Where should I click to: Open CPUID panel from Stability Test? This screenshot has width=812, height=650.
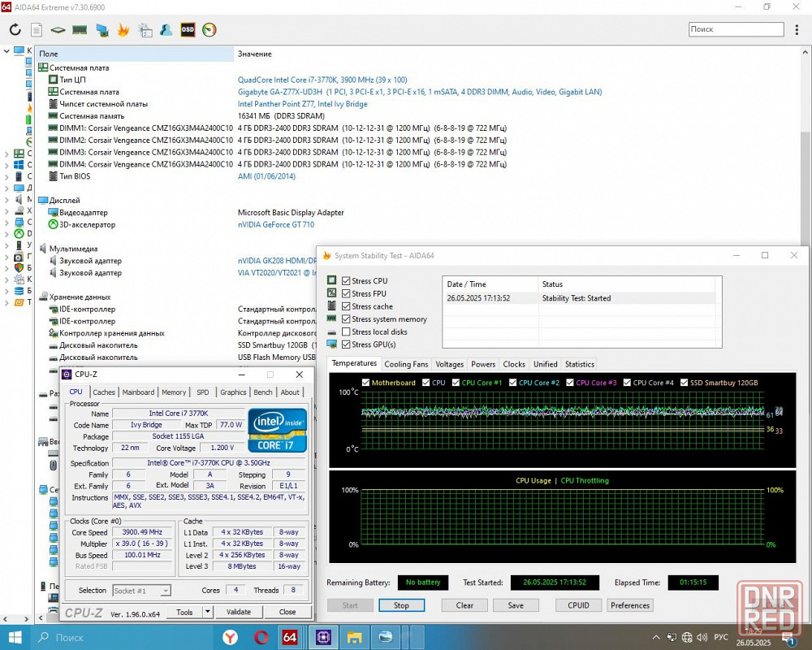tap(578, 605)
